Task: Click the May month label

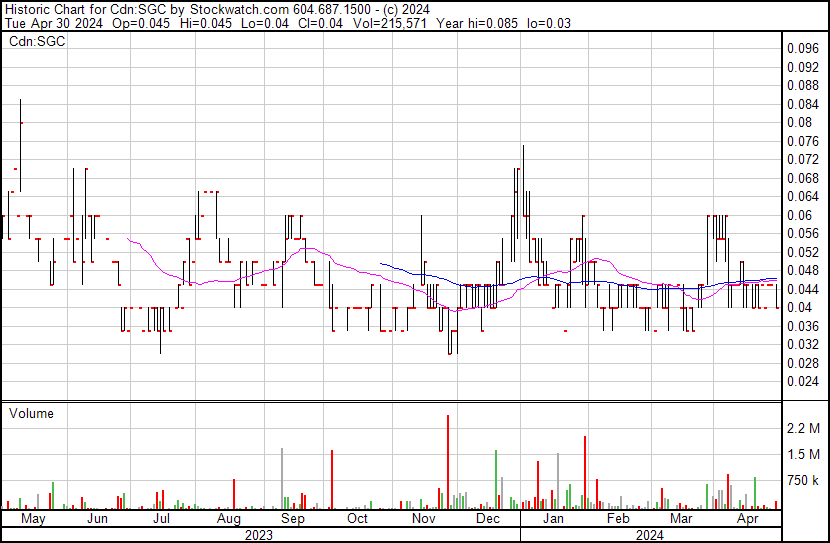Action: click(x=33, y=519)
